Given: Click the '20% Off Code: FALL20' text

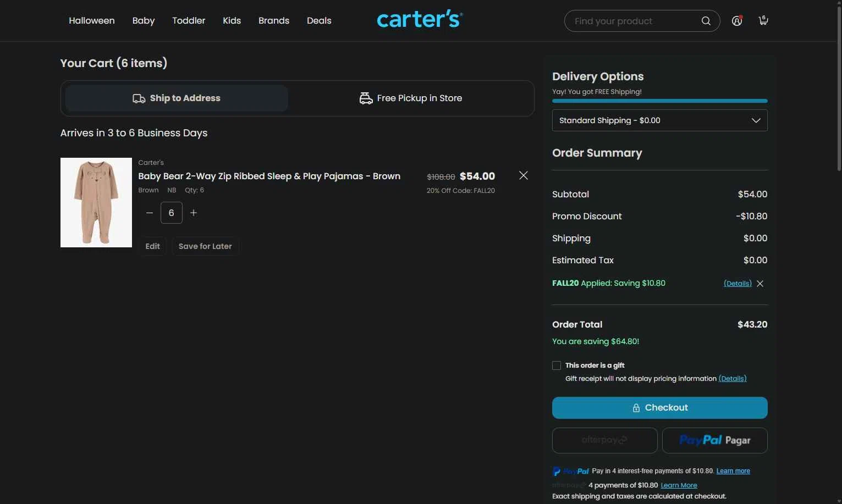Looking at the screenshot, I should (x=461, y=191).
